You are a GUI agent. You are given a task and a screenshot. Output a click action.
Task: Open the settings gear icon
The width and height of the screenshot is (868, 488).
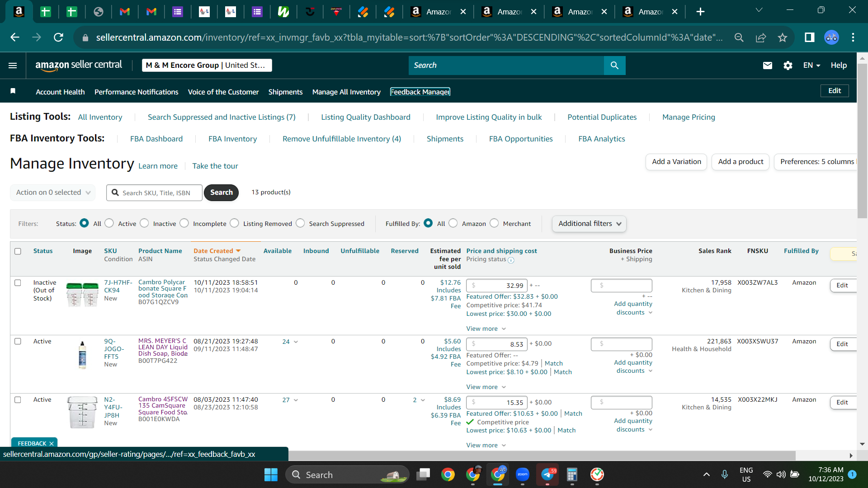(x=788, y=66)
